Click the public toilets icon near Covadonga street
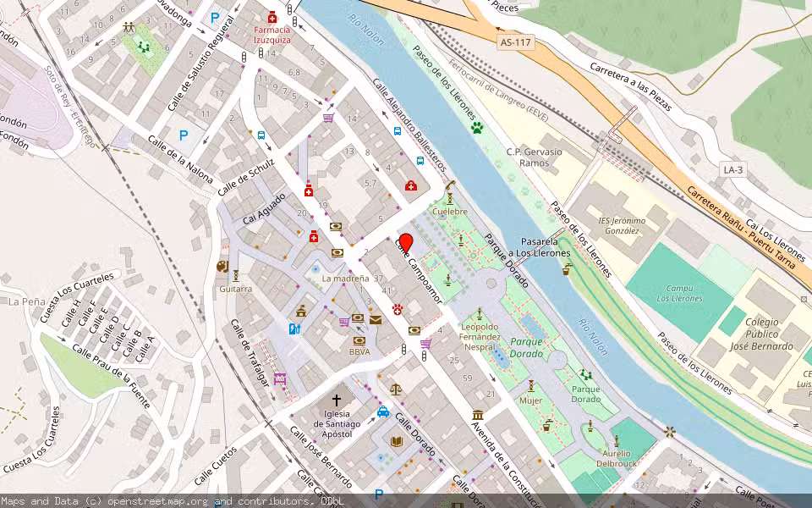The height and width of the screenshot is (508, 812). click(x=129, y=27)
